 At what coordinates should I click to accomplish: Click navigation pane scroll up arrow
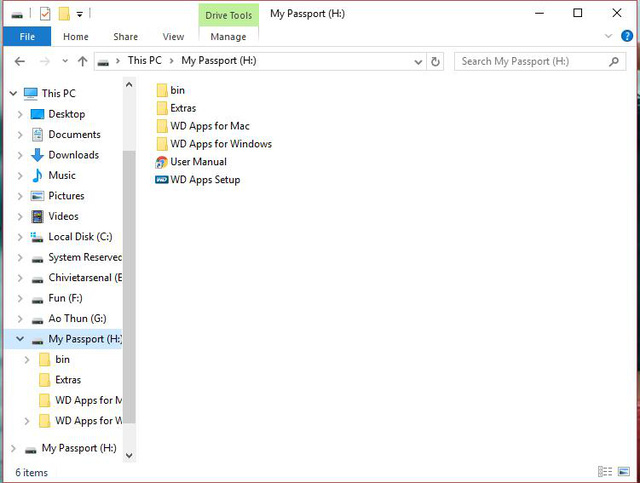tap(129, 85)
